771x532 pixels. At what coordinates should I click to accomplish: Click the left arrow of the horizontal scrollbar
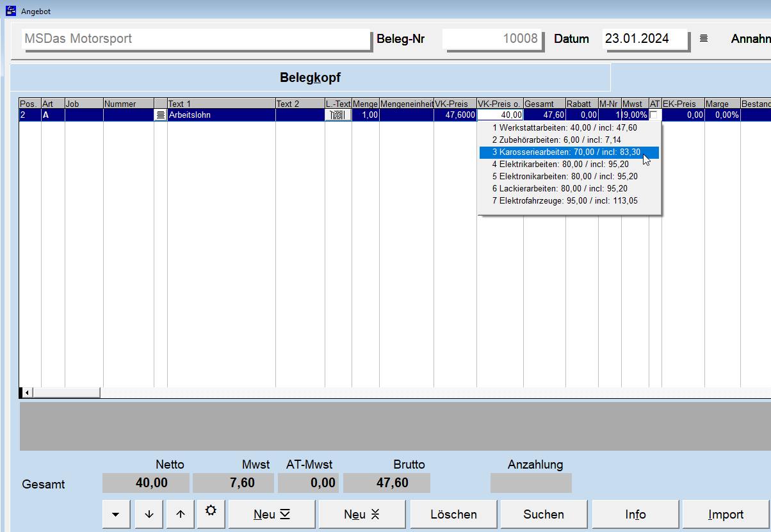click(27, 392)
